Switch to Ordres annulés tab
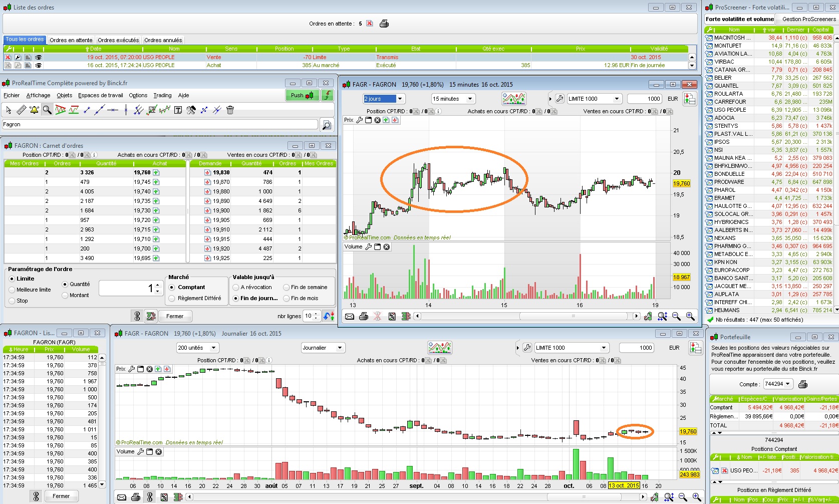 click(x=163, y=40)
